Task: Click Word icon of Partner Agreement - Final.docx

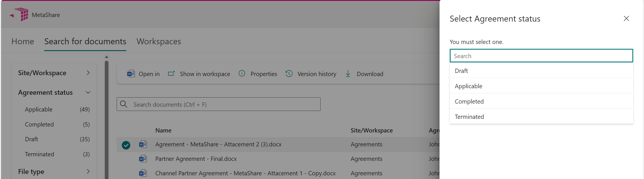Action: point(143,159)
